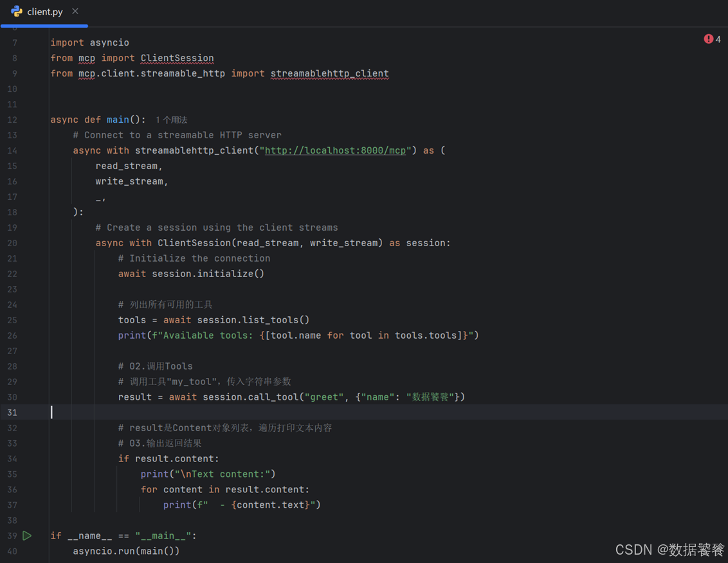
Task: Click the "greet" string argument on line 30
Action: point(324,397)
